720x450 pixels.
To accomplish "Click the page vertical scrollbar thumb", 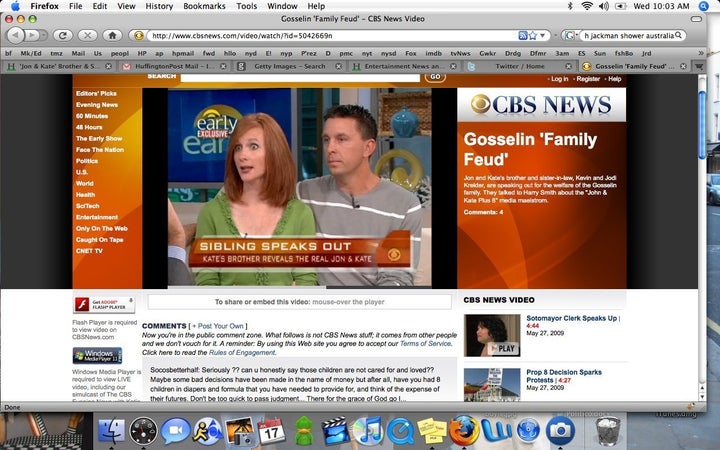I will point(702,125).
